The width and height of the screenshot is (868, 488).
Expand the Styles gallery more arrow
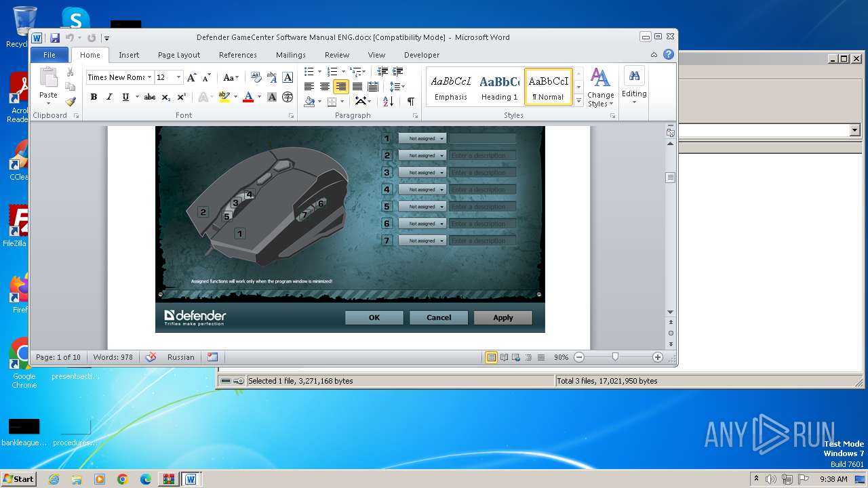click(x=578, y=100)
